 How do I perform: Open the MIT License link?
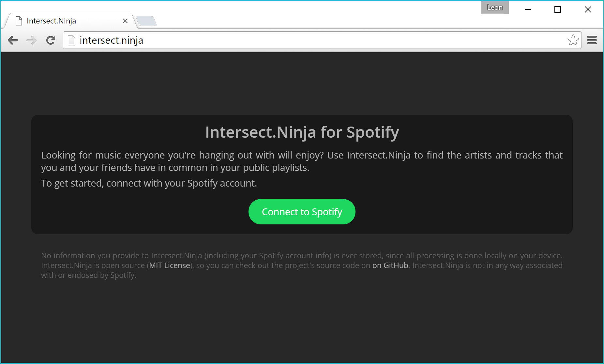(170, 265)
